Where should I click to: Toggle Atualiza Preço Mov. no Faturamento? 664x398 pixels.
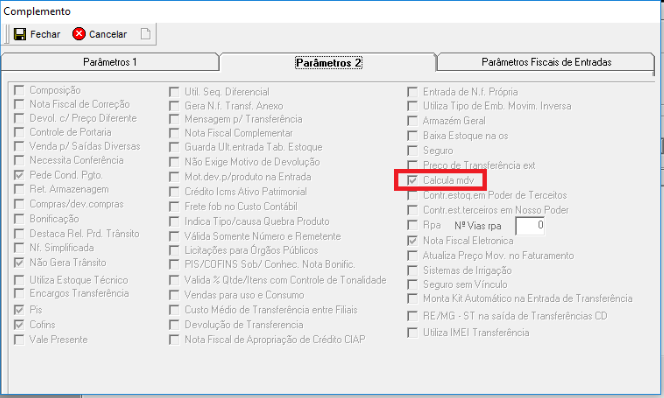[x=412, y=255]
